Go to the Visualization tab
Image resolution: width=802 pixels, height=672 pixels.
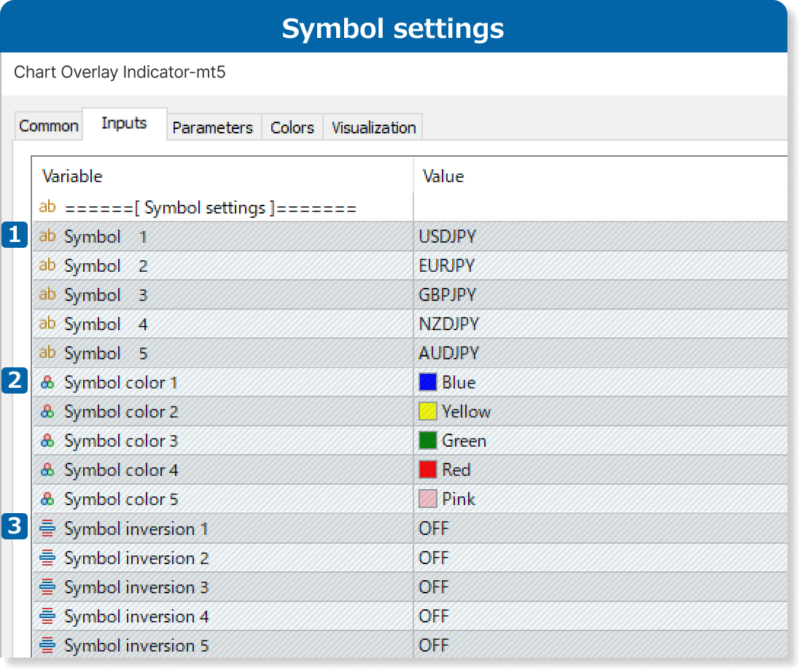[x=373, y=128]
